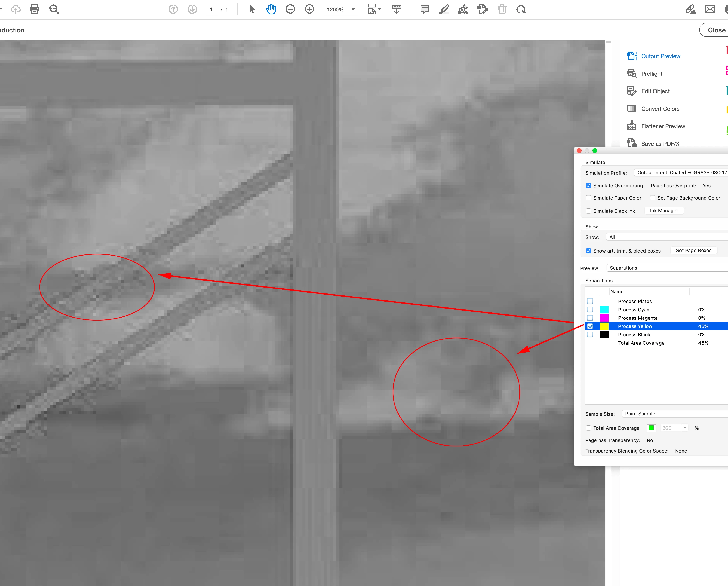Click the Set Page Boxes button
728x586 pixels.
pos(693,250)
